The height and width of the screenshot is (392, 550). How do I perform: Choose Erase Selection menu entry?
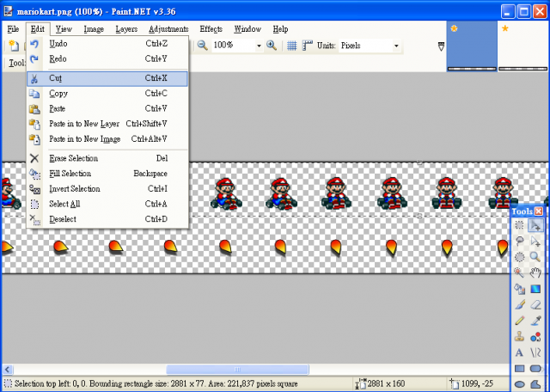(x=107, y=158)
